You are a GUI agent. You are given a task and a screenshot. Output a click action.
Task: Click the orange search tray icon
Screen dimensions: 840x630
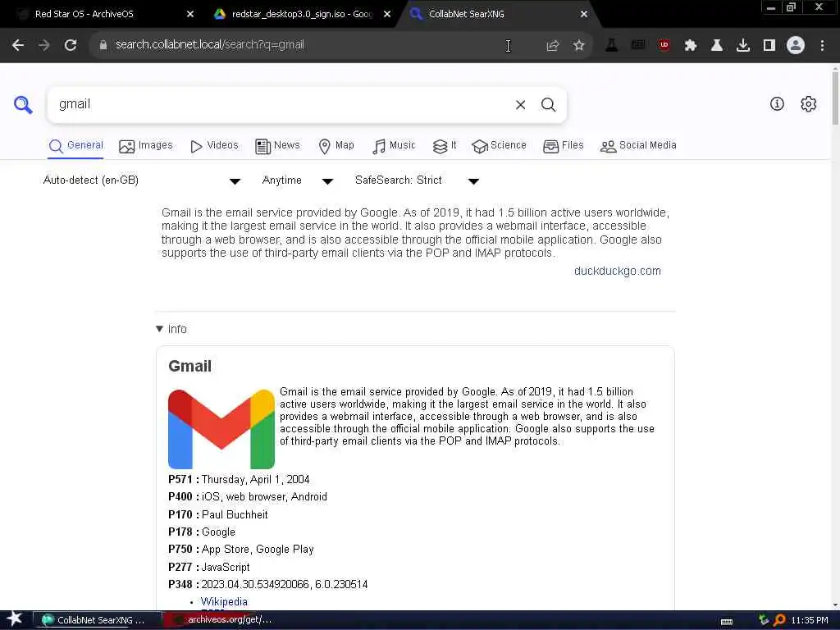pyautogui.click(x=779, y=620)
